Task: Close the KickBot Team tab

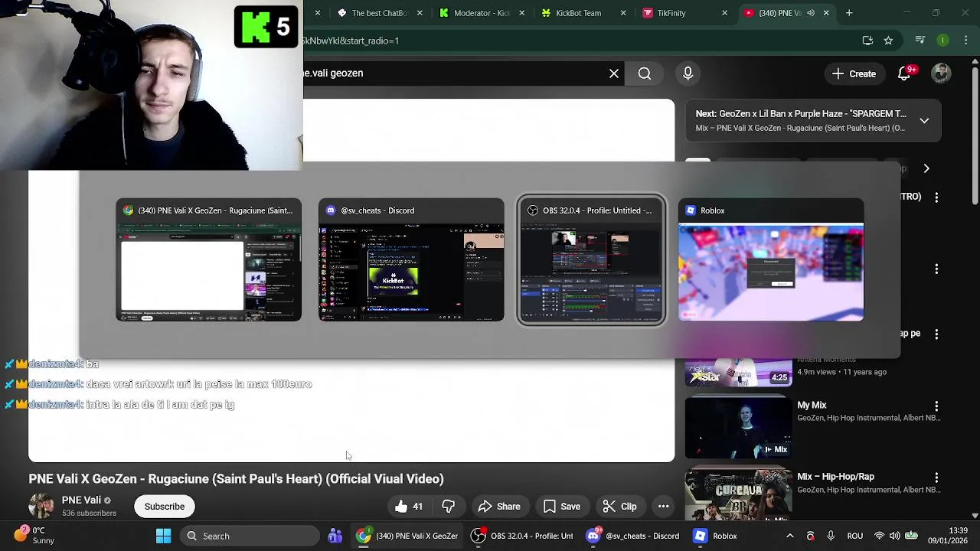Action: click(x=623, y=13)
